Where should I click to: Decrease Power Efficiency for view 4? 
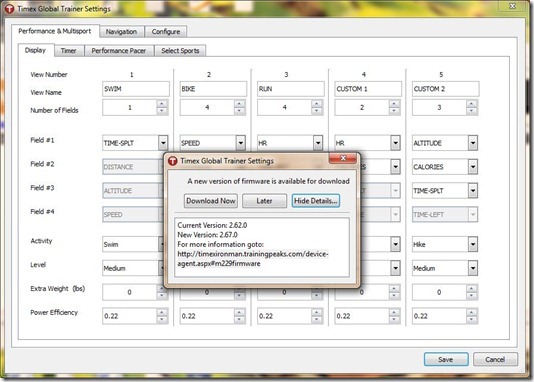[x=394, y=320]
